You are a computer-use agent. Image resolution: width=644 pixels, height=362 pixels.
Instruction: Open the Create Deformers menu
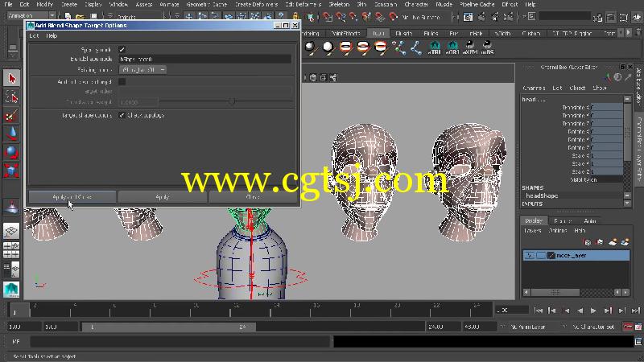256,4
